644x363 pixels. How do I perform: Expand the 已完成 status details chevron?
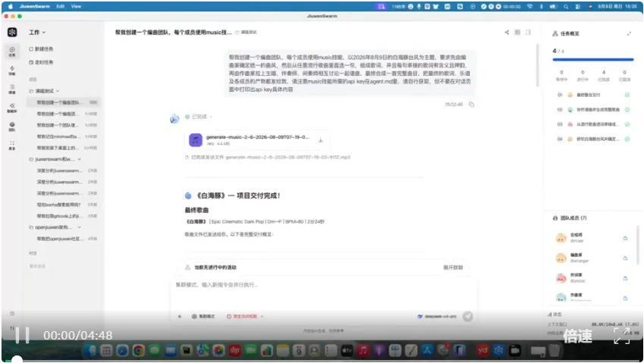pos(211,117)
